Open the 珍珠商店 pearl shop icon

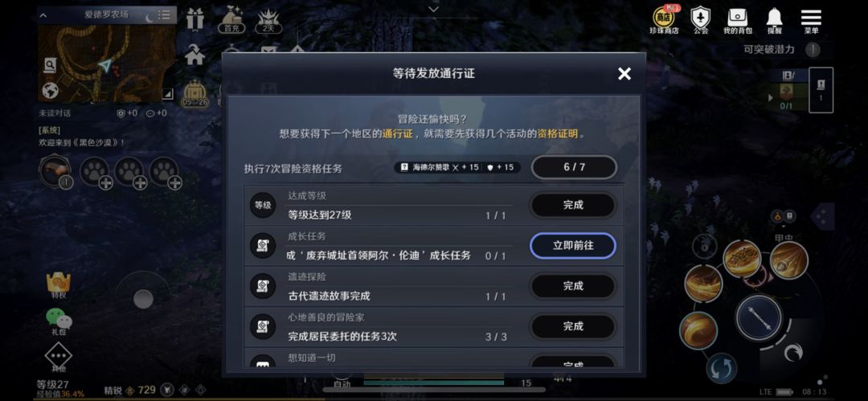click(x=664, y=20)
